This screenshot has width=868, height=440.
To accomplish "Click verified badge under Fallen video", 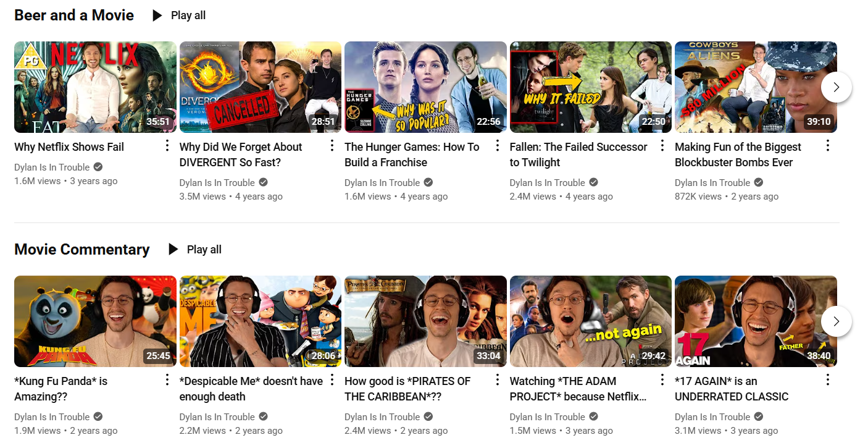I will pos(594,183).
